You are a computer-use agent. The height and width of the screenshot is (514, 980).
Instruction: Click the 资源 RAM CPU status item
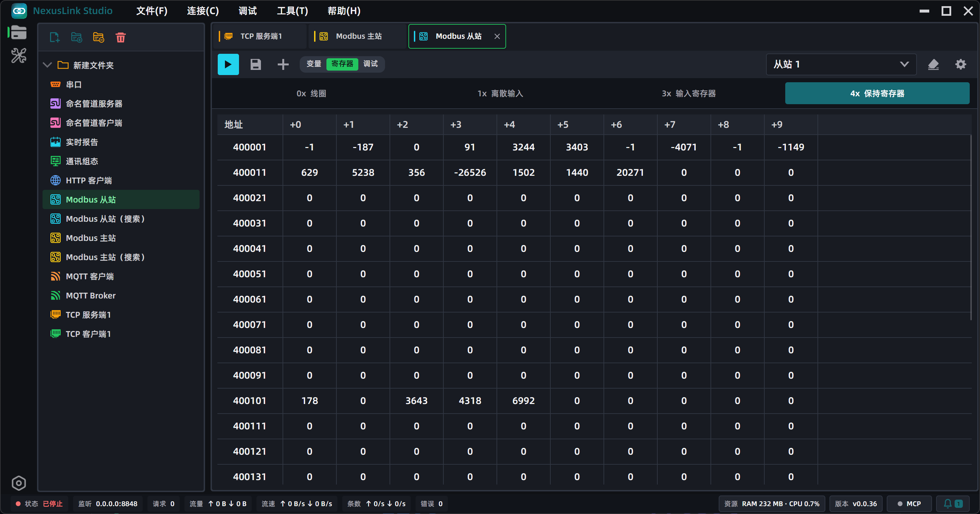(772, 504)
